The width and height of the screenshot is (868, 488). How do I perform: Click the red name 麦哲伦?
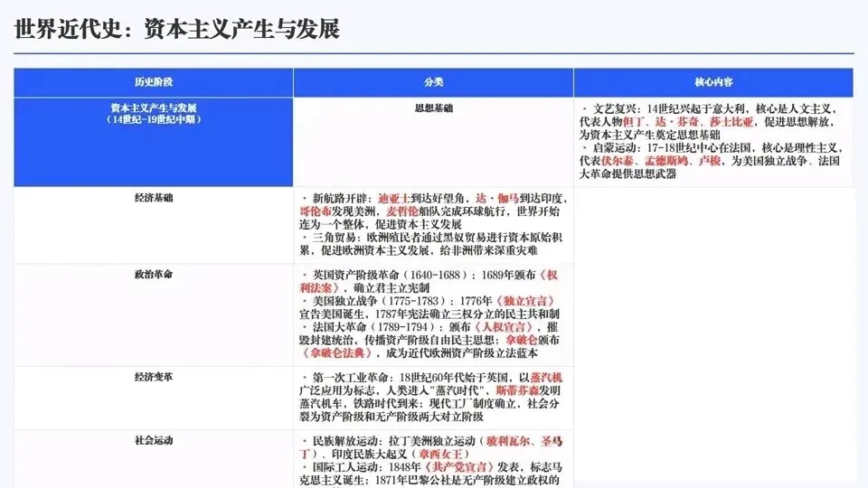point(402,211)
